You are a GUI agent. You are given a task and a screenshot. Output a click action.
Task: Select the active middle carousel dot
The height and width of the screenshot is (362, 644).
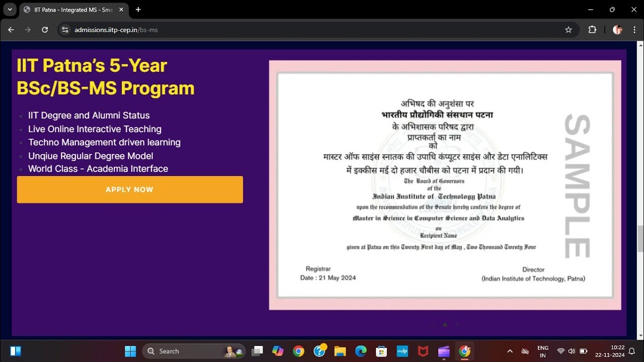pyautogui.click(x=445, y=325)
